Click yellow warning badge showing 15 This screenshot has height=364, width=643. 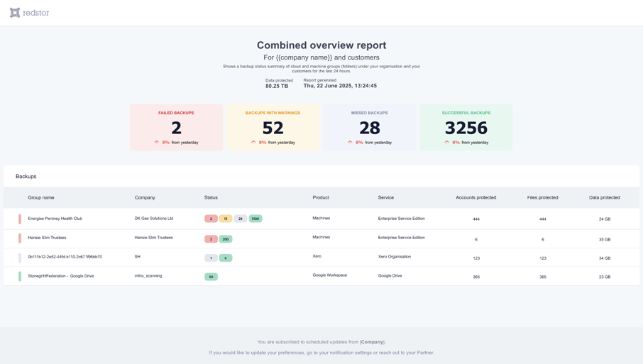pos(226,219)
